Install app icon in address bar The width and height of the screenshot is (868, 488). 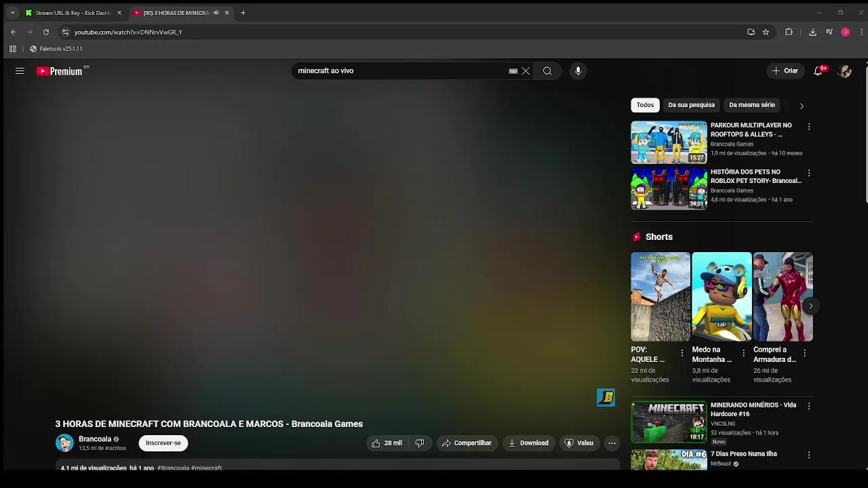pyautogui.click(x=751, y=32)
